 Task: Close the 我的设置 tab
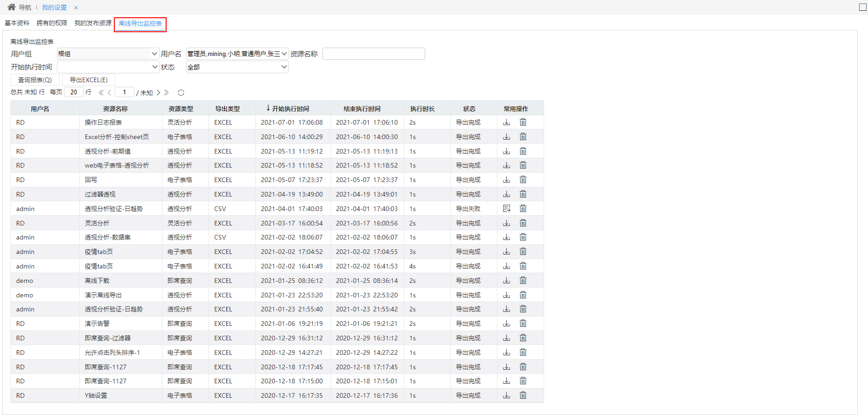(76, 7)
